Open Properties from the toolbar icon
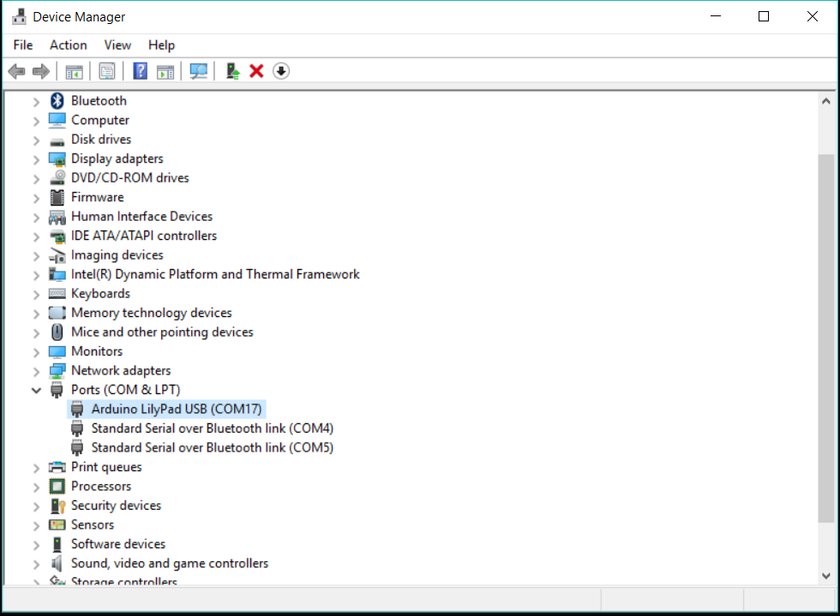The height and width of the screenshot is (616, 840). (107, 71)
